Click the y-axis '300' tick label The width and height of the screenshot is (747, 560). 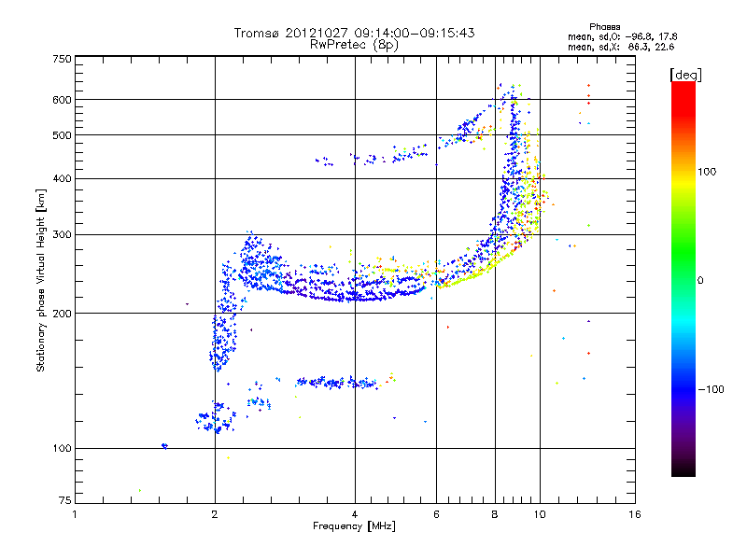coord(63,235)
